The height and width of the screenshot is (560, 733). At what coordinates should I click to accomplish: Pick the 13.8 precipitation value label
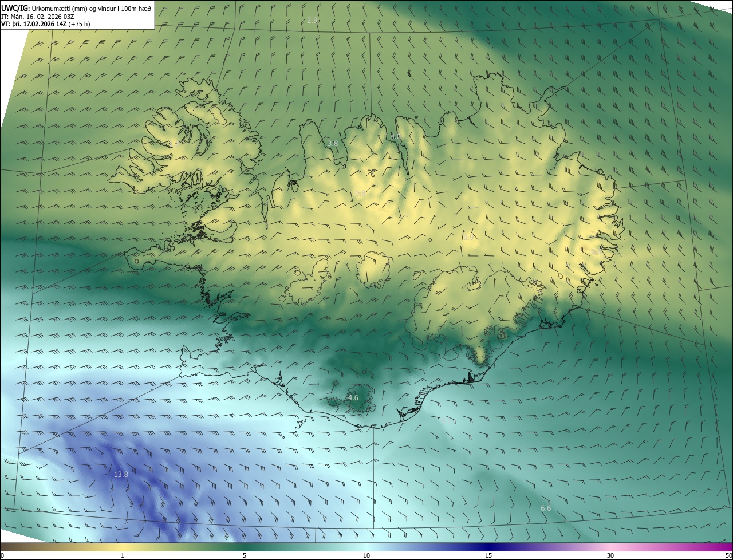(x=121, y=474)
